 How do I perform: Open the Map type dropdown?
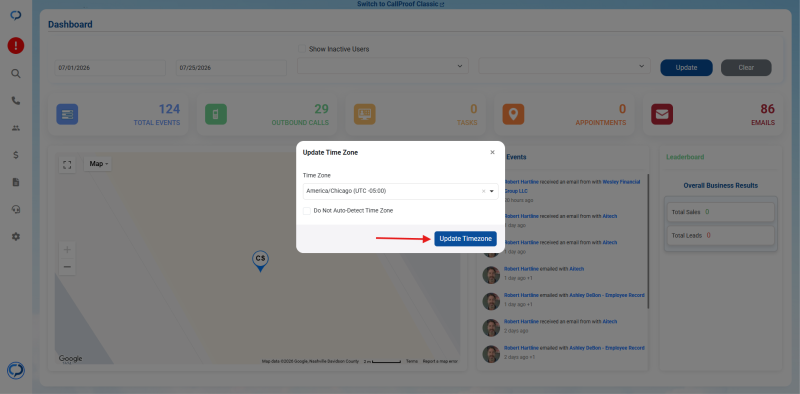click(x=98, y=164)
